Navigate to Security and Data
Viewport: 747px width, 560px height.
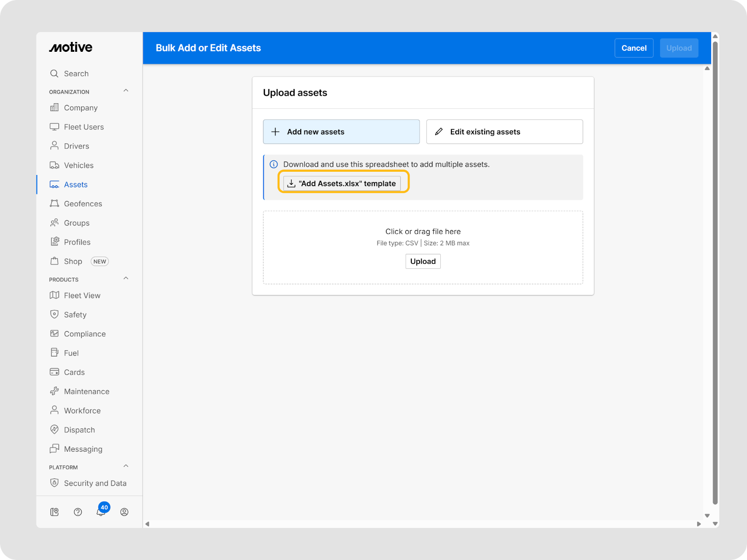click(x=95, y=483)
